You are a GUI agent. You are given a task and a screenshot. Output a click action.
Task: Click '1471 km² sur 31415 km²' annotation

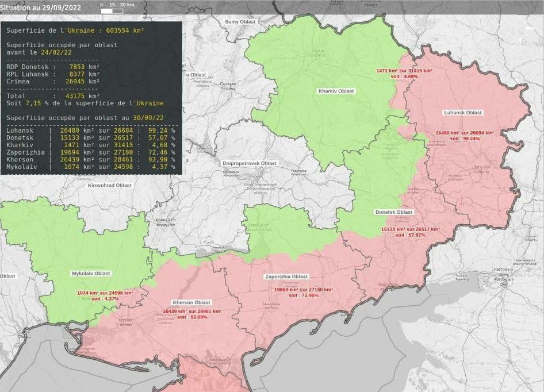[404, 71]
